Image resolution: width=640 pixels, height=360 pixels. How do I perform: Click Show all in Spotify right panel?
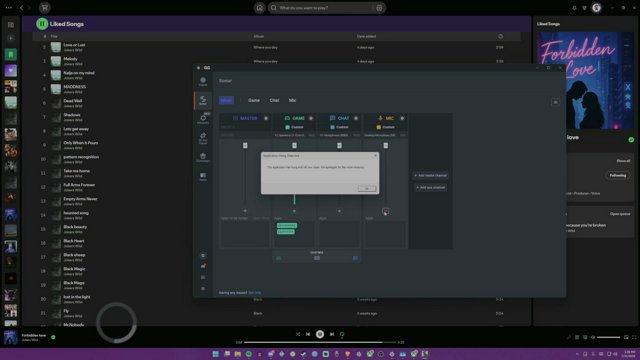[x=623, y=161]
